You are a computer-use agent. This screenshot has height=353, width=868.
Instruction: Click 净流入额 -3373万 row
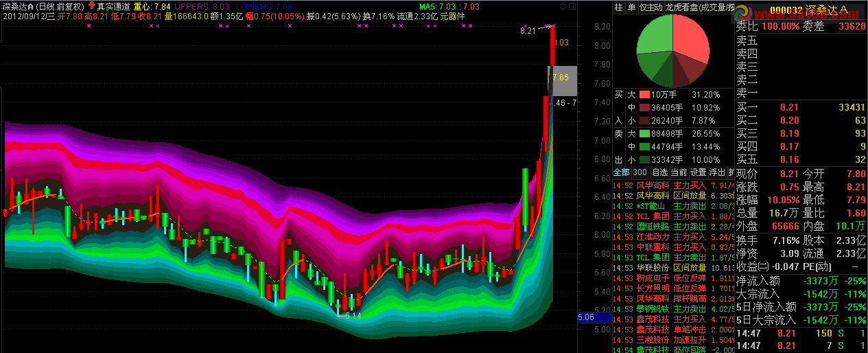[801, 280]
